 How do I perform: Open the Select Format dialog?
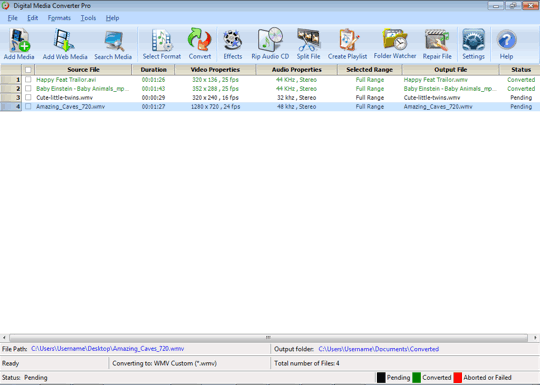[162, 44]
